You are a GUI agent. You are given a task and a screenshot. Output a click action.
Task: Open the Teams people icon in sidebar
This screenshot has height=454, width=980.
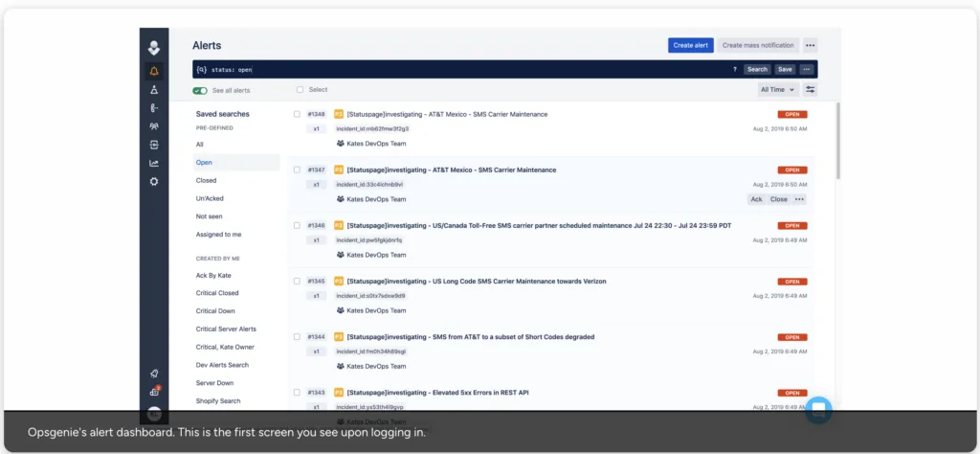[x=154, y=126]
